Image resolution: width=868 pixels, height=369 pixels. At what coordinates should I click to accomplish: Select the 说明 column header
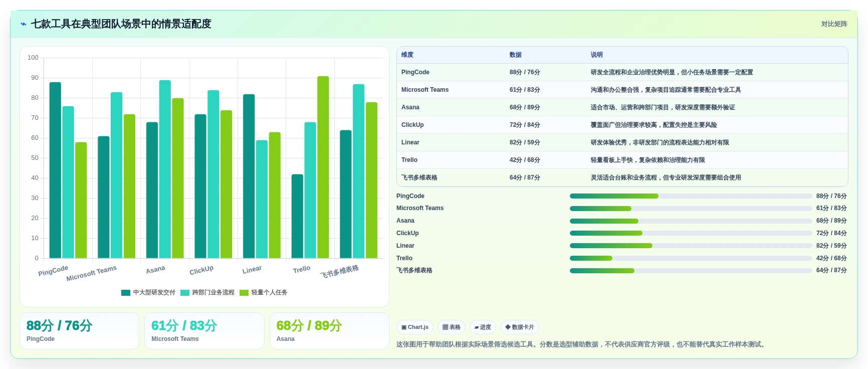[x=597, y=55]
